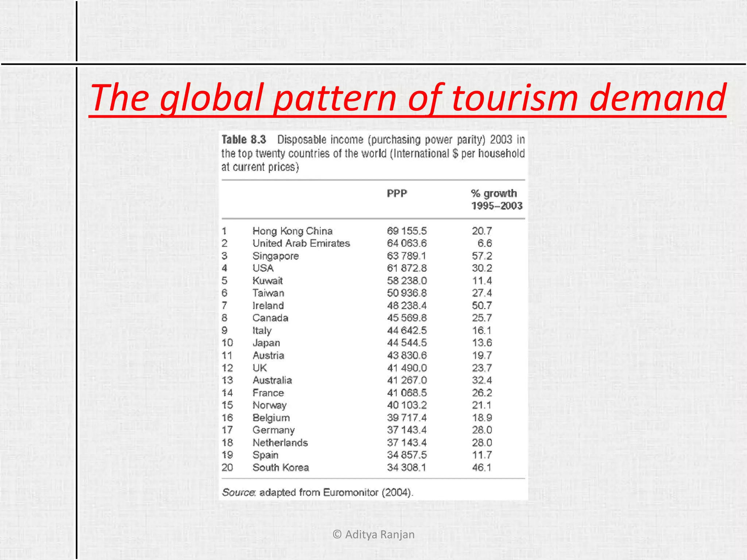Select 'Norway' in the table
This screenshot has height=560, width=747.
(270, 405)
